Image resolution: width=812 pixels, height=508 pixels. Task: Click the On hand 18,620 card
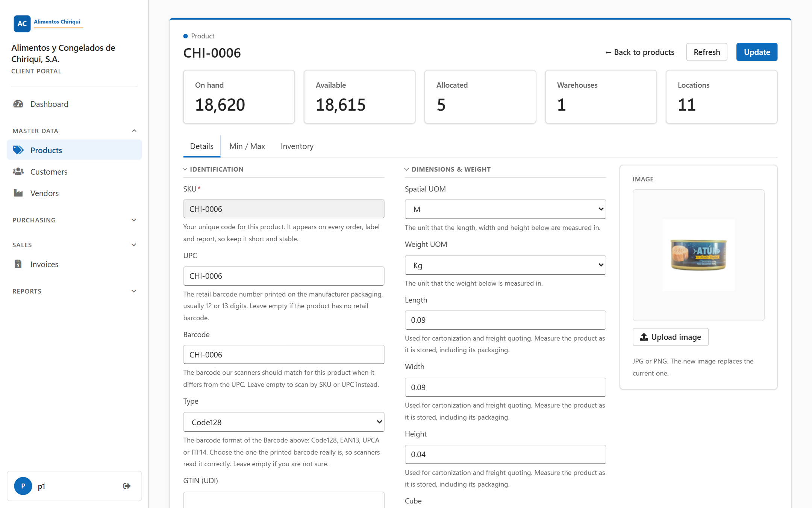click(x=239, y=97)
